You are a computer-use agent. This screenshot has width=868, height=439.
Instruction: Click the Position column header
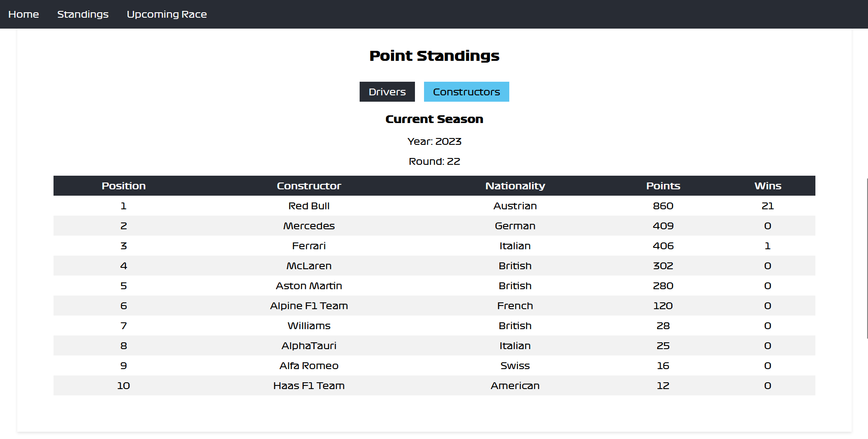click(124, 186)
